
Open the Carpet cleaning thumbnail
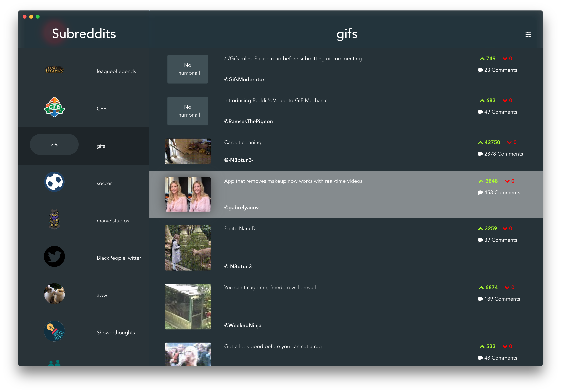pyautogui.click(x=188, y=151)
